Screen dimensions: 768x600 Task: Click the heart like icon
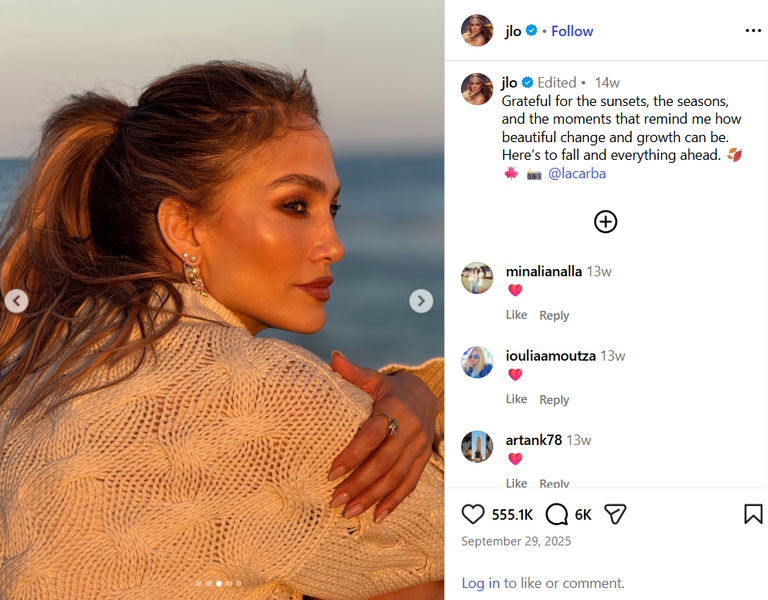(x=473, y=514)
